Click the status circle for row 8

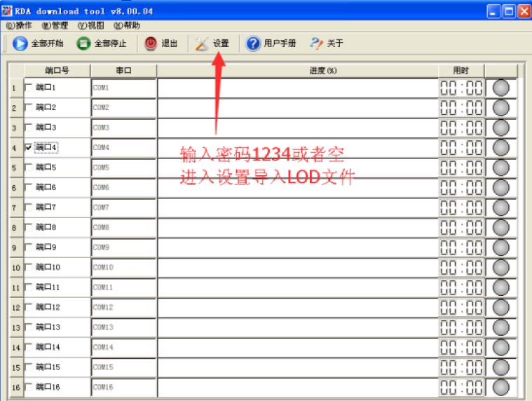(500, 228)
